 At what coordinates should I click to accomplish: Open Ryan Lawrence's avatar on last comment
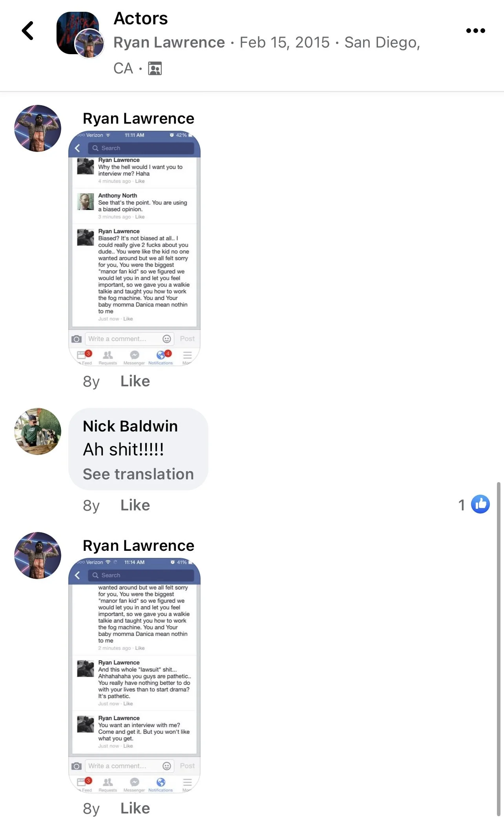click(38, 556)
